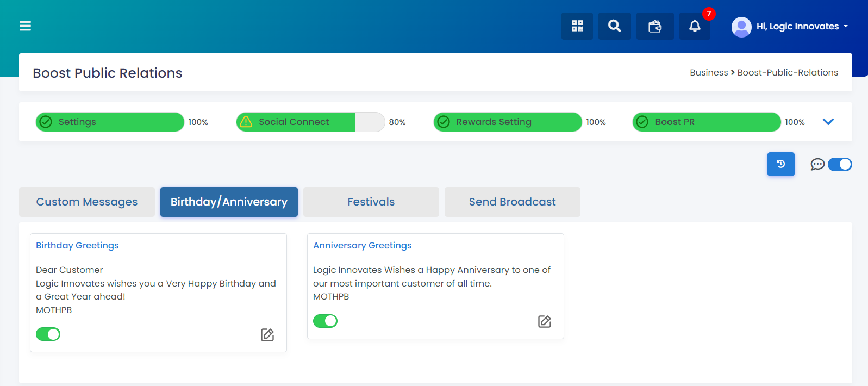Open the Settings progress step
868x386 pixels.
[110, 122]
